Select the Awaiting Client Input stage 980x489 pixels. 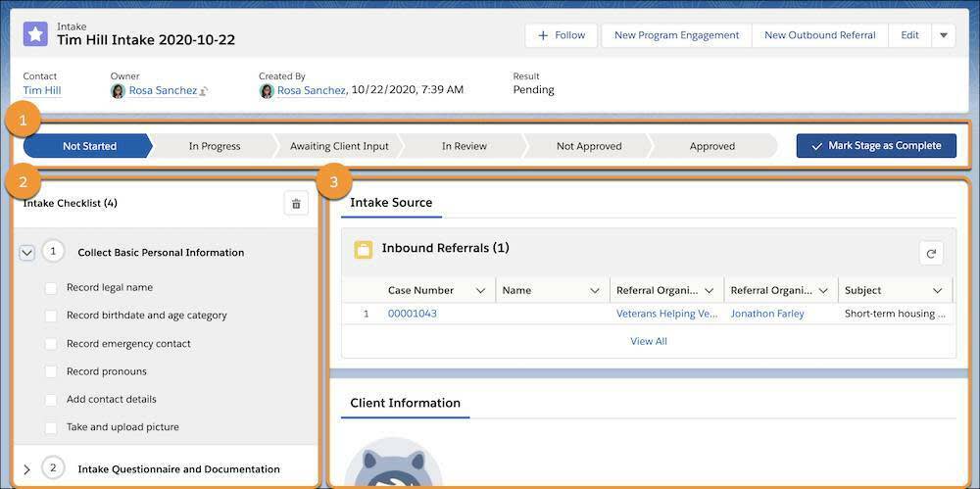(339, 146)
